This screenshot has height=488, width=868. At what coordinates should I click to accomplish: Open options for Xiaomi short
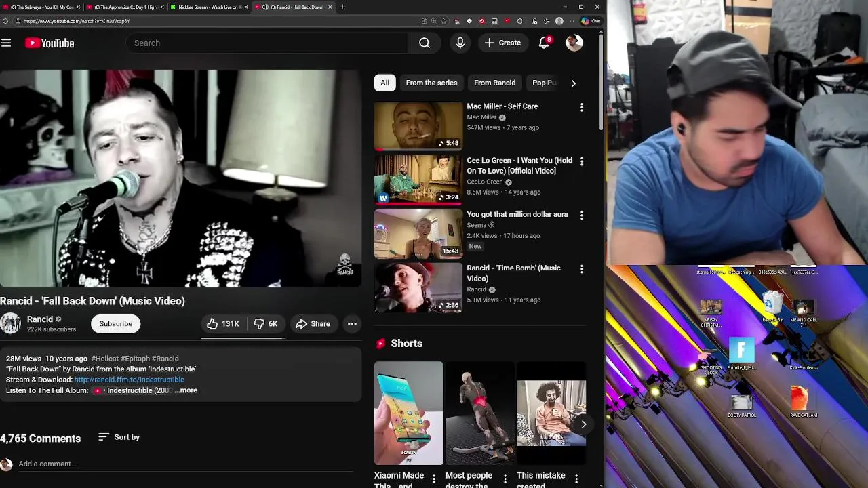(x=434, y=479)
